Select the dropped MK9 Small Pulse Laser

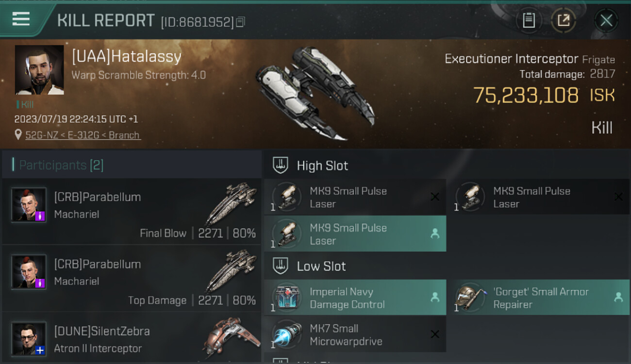click(x=355, y=234)
